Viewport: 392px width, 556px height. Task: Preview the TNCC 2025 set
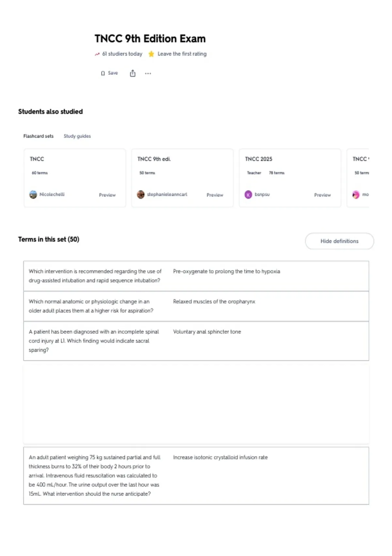pos(322,195)
